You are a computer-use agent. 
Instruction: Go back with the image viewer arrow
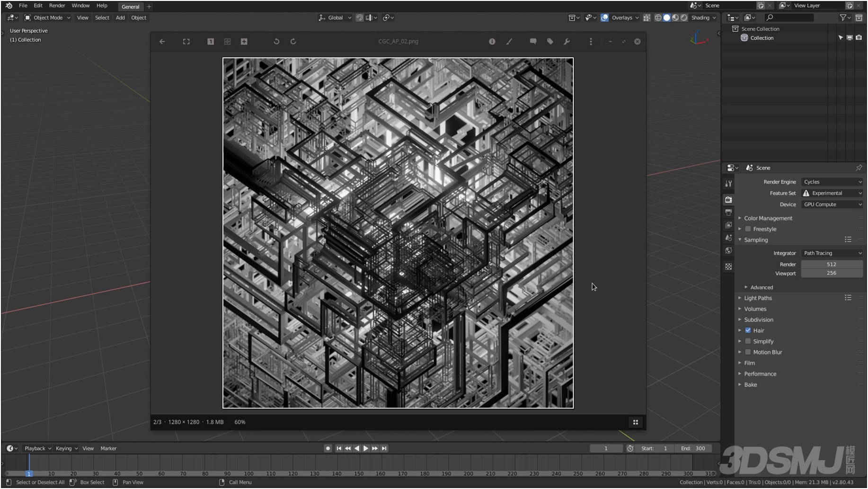[x=162, y=42]
